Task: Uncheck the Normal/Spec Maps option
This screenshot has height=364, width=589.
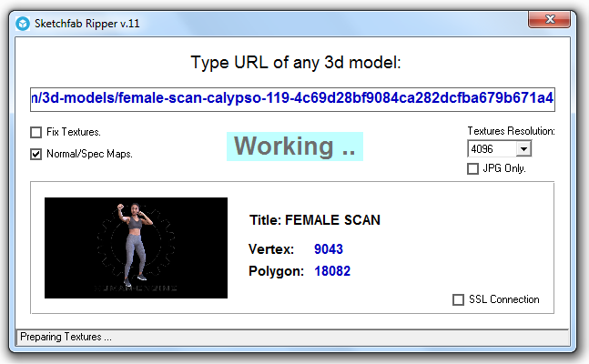Action: [x=36, y=154]
